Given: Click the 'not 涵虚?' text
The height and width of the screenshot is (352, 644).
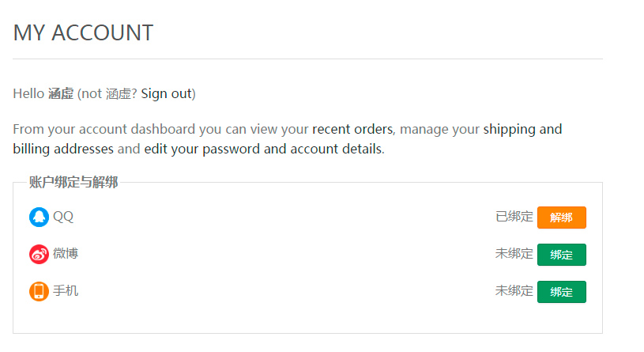Looking at the screenshot, I should coord(109,94).
